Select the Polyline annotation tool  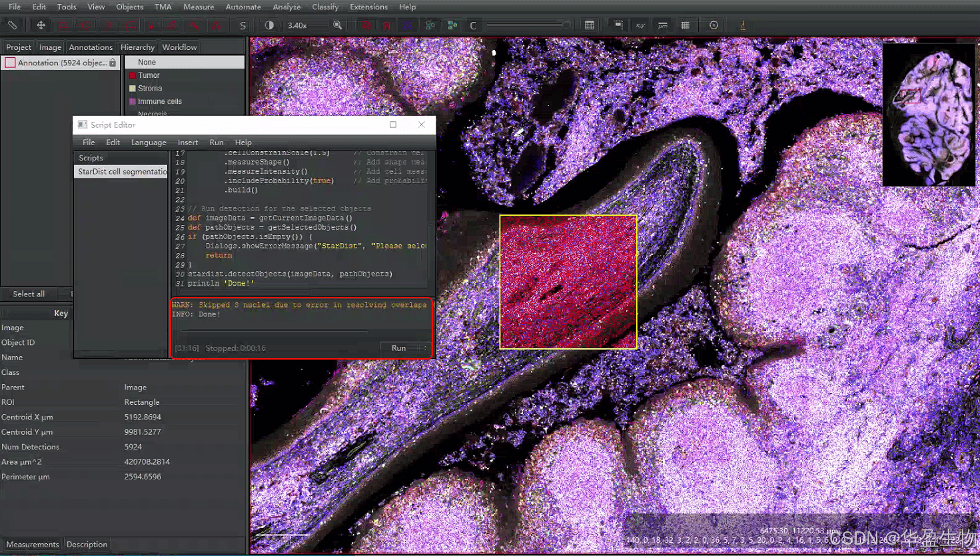click(152, 25)
